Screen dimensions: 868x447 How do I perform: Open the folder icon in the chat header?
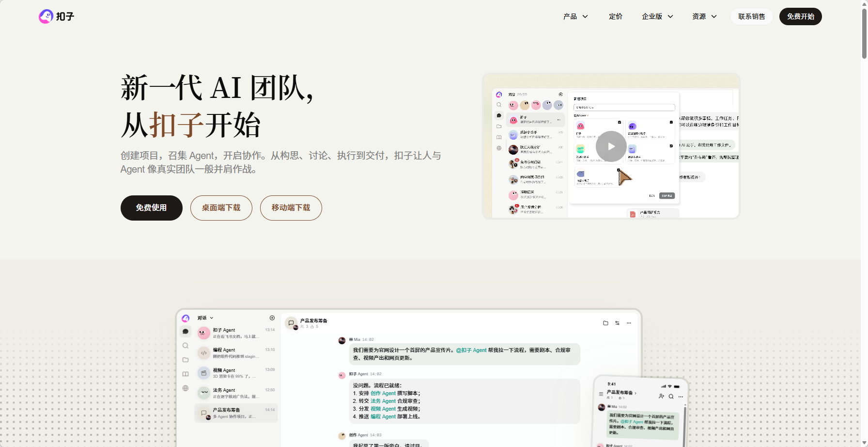point(605,323)
